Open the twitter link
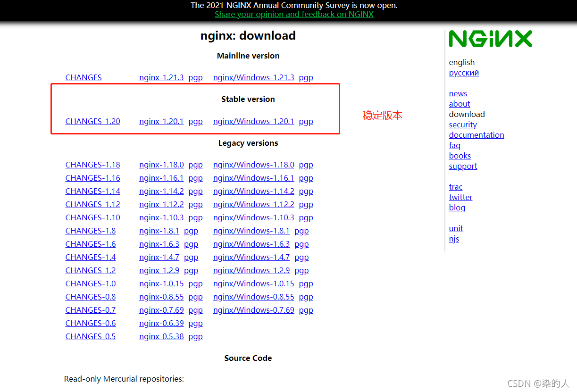Image resolution: width=577 pixels, height=392 pixels. [x=460, y=197]
